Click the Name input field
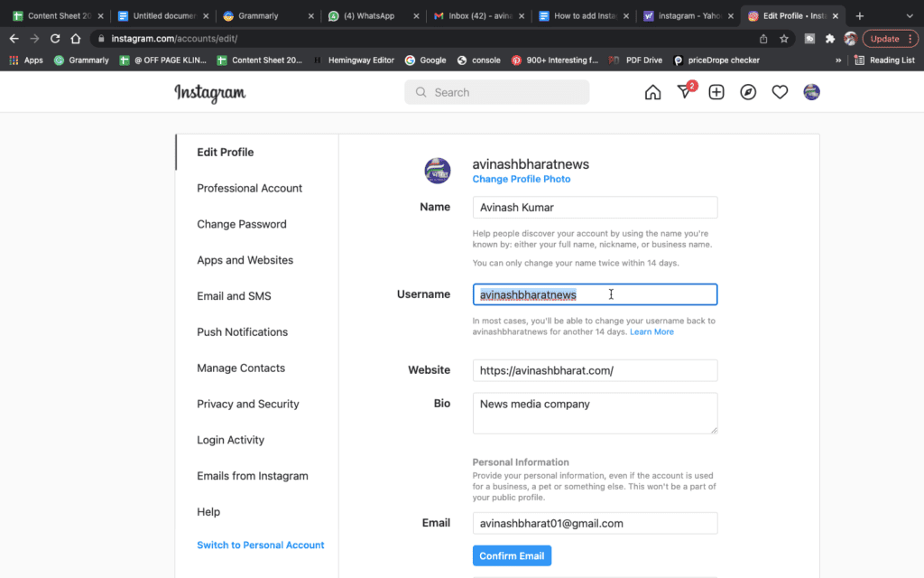Screen dimensions: 924x578 tap(595, 208)
